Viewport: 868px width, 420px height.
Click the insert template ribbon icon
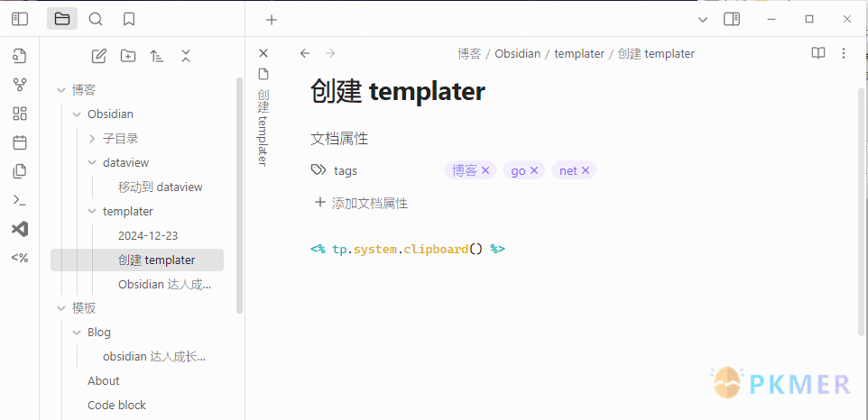(x=20, y=171)
